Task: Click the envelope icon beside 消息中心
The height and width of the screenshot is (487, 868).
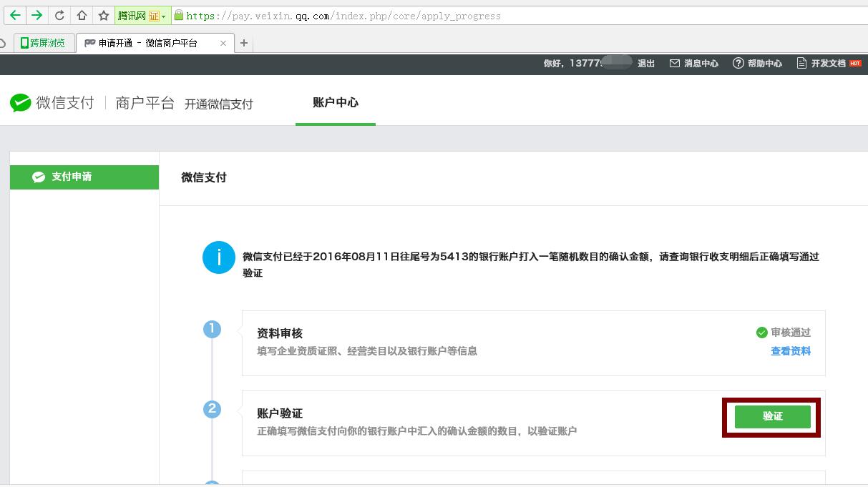Action: (674, 64)
